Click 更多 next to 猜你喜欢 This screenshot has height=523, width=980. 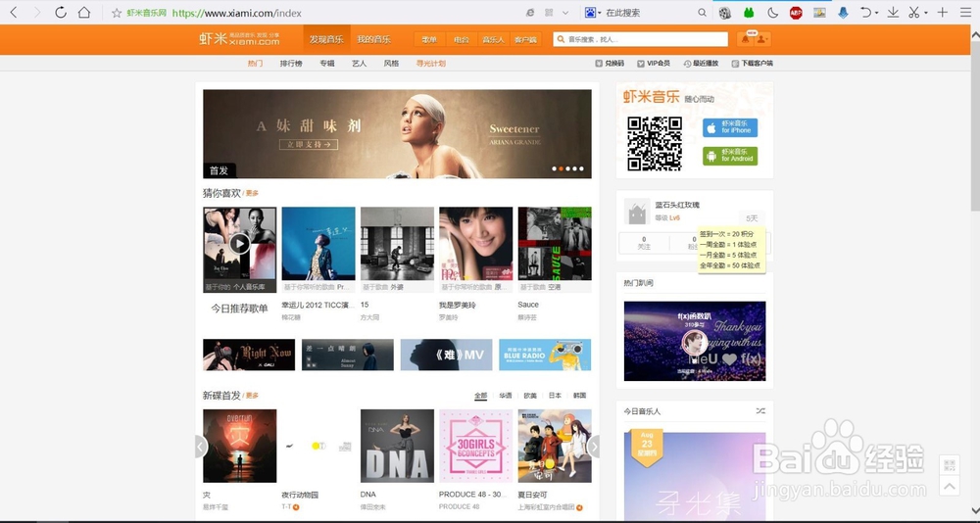(252, 194)
